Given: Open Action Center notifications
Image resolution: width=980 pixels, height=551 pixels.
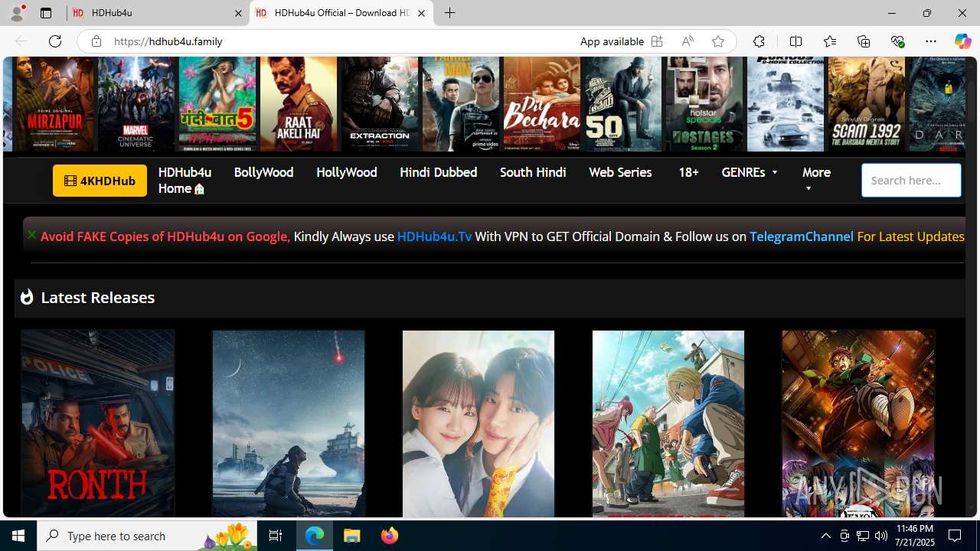Looking at the screenshot, I should (955, 536).
